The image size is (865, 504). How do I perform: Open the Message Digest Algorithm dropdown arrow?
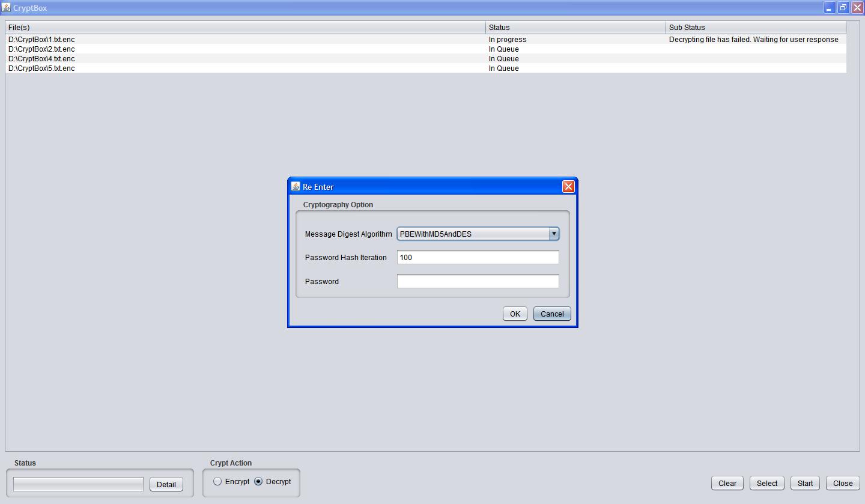tap(554, 234)
